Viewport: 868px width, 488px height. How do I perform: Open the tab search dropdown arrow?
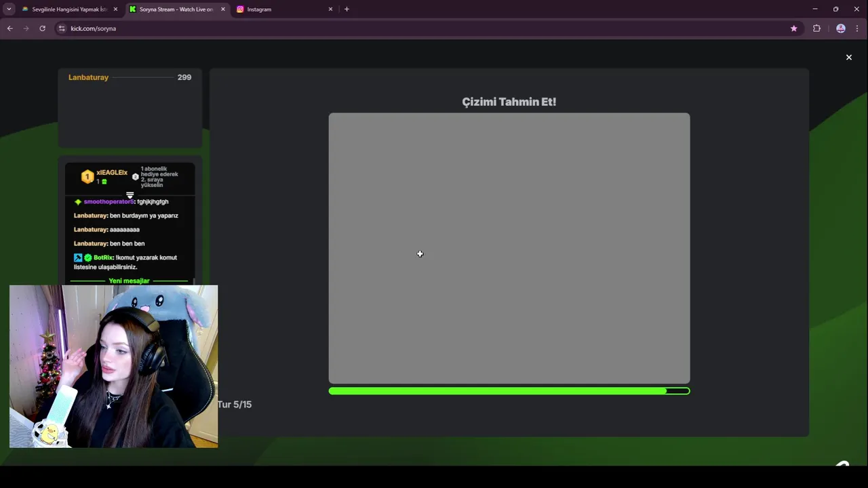[x=9, y=9]
